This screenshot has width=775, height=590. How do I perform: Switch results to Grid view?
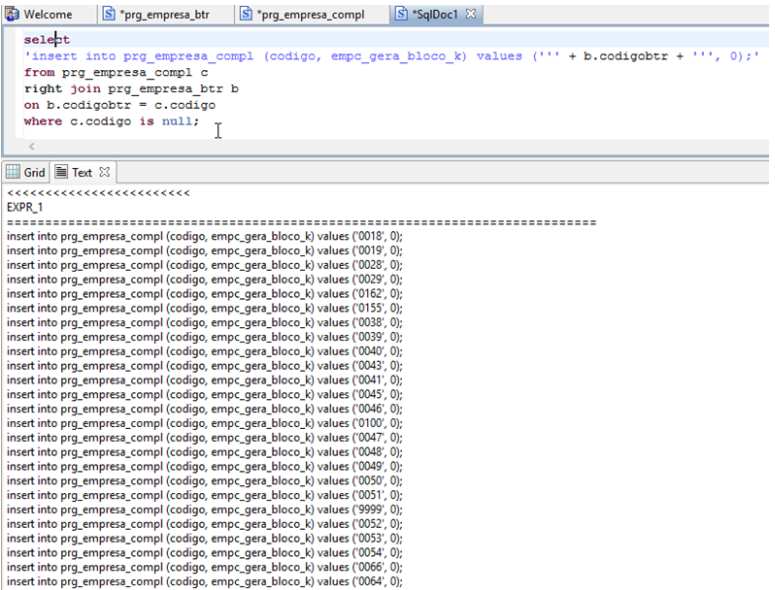pyautogui.click(x=26, y=172)
